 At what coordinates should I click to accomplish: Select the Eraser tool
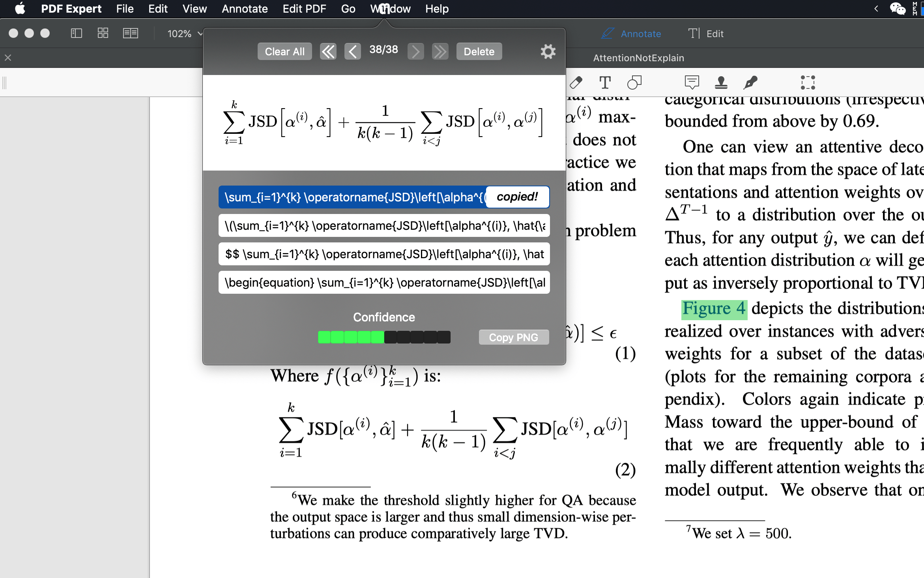pos(576,82)
